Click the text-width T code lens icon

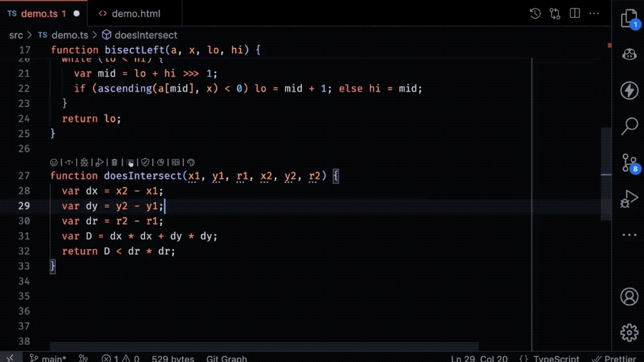click(x=69, y=162)
